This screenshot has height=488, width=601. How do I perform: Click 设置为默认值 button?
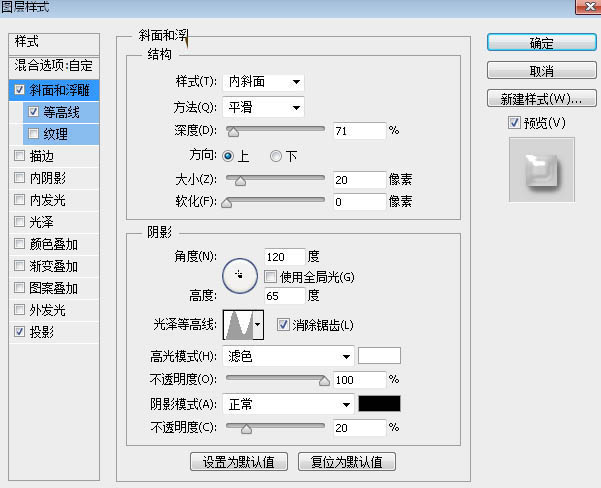point(239,462)
